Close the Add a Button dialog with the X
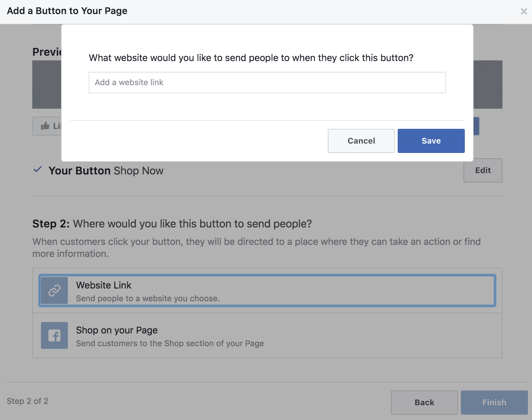This screenshot has width=532, height=420. click(524, 11)
